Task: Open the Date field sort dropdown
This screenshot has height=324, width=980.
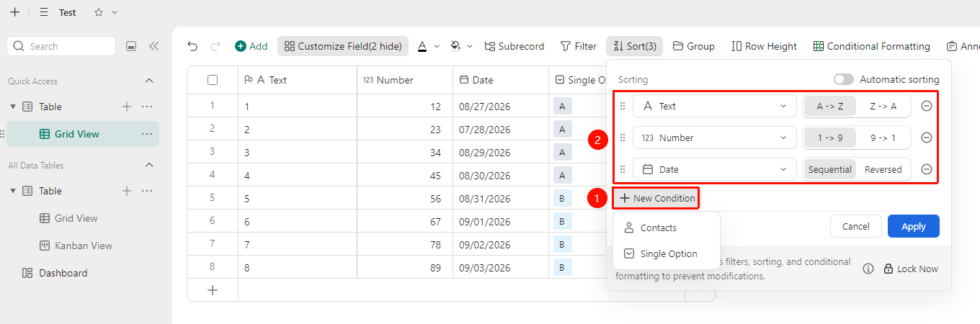Action: coord(715,169)
